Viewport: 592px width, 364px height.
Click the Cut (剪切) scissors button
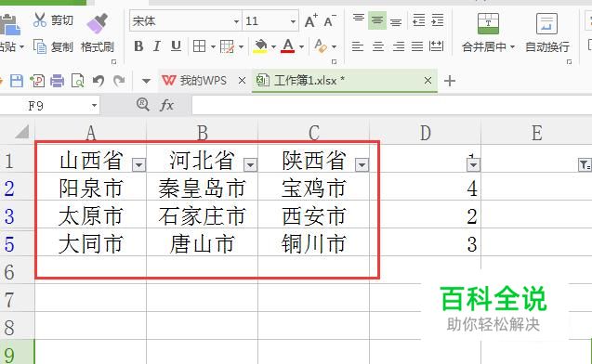tap(53, 20)
